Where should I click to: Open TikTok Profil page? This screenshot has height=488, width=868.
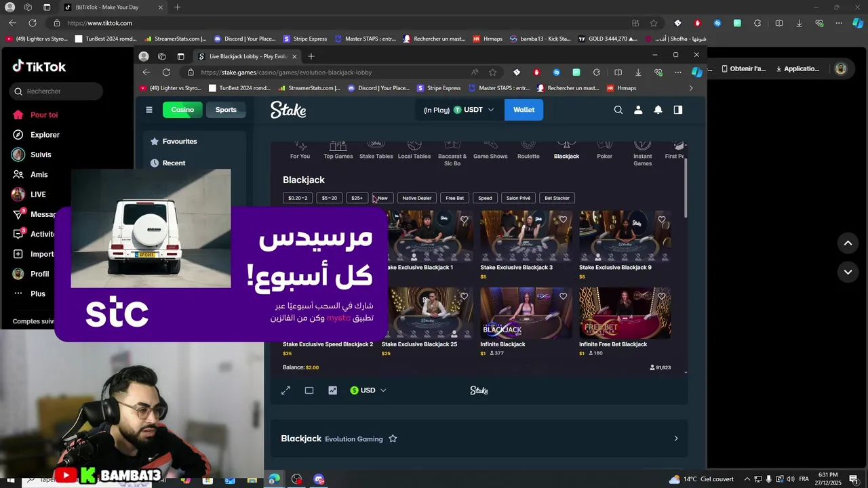pos(31,274)
